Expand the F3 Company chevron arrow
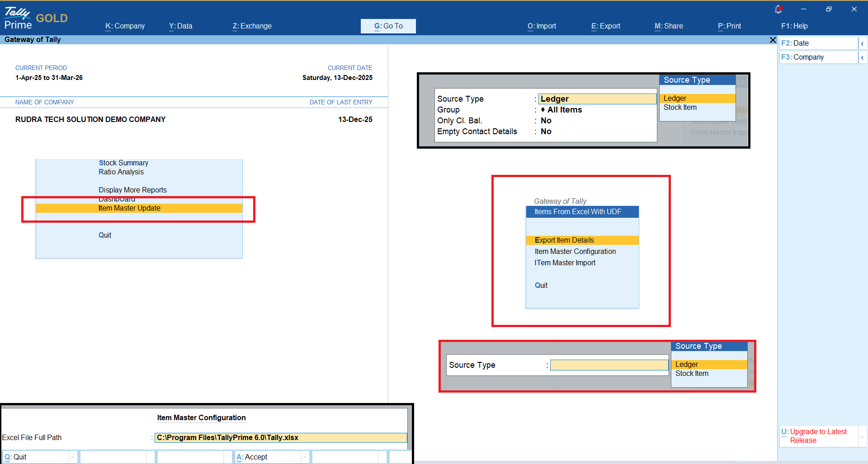 (x=862, y=57)
